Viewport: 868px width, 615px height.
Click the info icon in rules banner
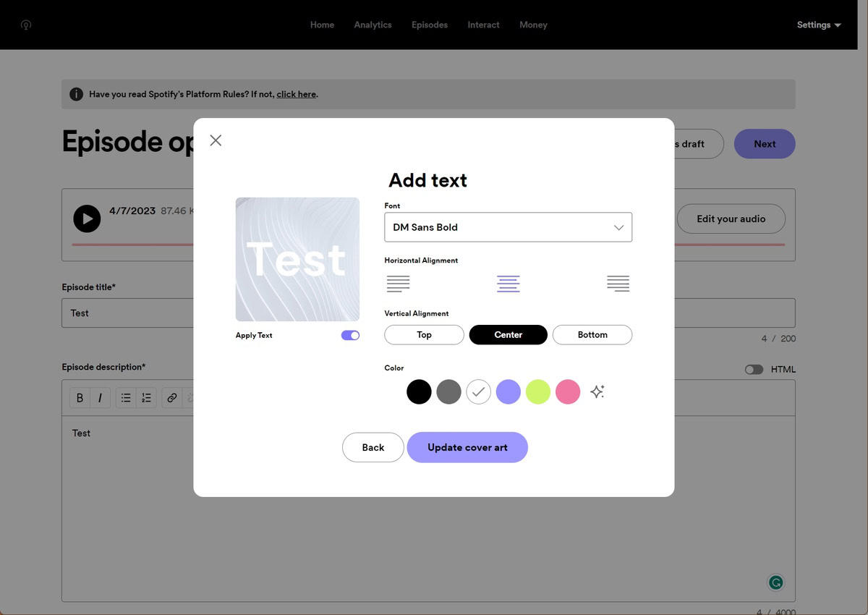pyautogui.click(x=76, y=94)
